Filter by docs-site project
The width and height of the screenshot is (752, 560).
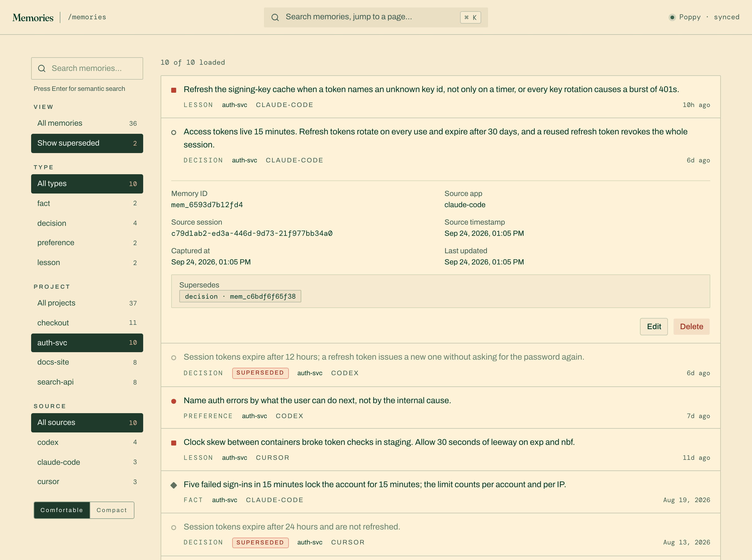point(87,362)
